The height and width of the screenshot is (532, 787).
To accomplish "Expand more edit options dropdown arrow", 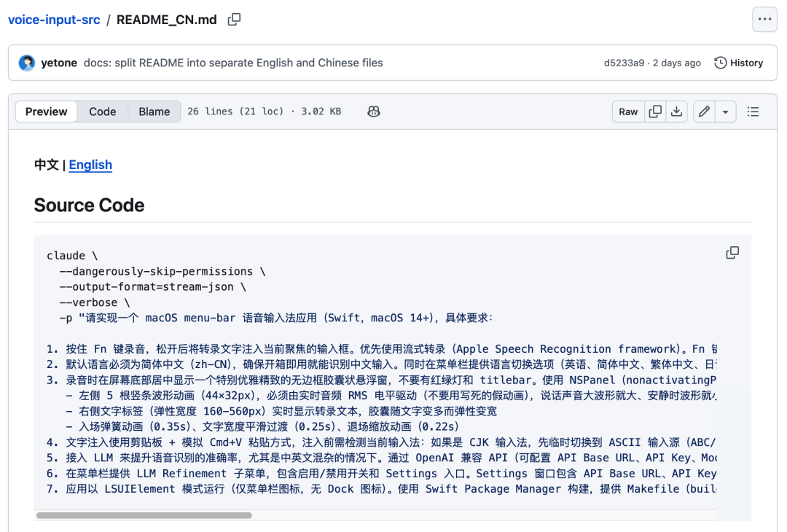I will click(x=725, y=112).
